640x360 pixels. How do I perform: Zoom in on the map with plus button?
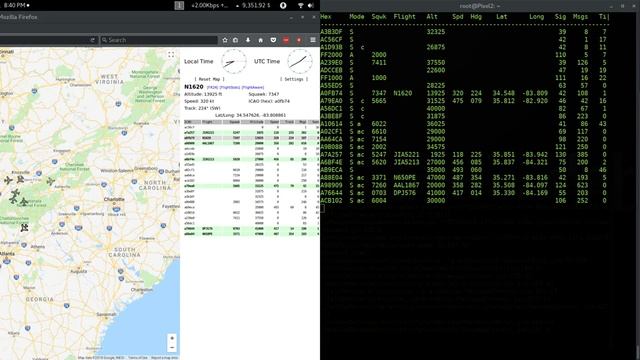click(x=172, y=338)
